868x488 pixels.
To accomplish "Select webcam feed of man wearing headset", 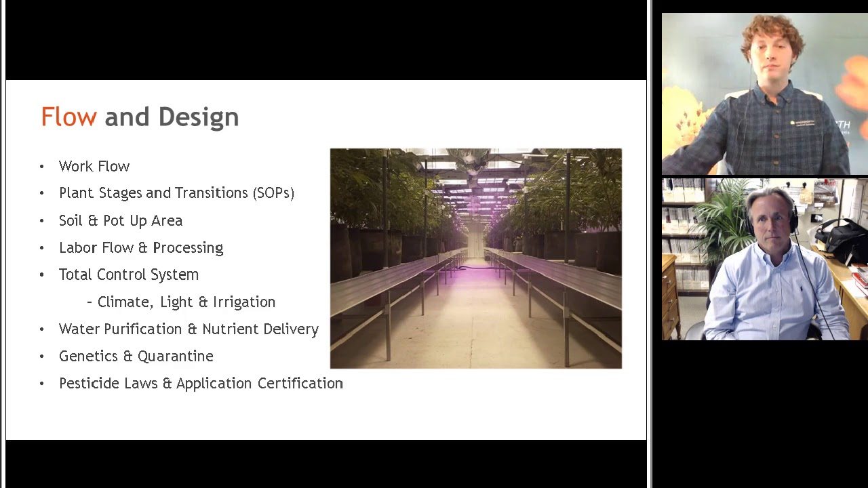I will coord(765,259).
